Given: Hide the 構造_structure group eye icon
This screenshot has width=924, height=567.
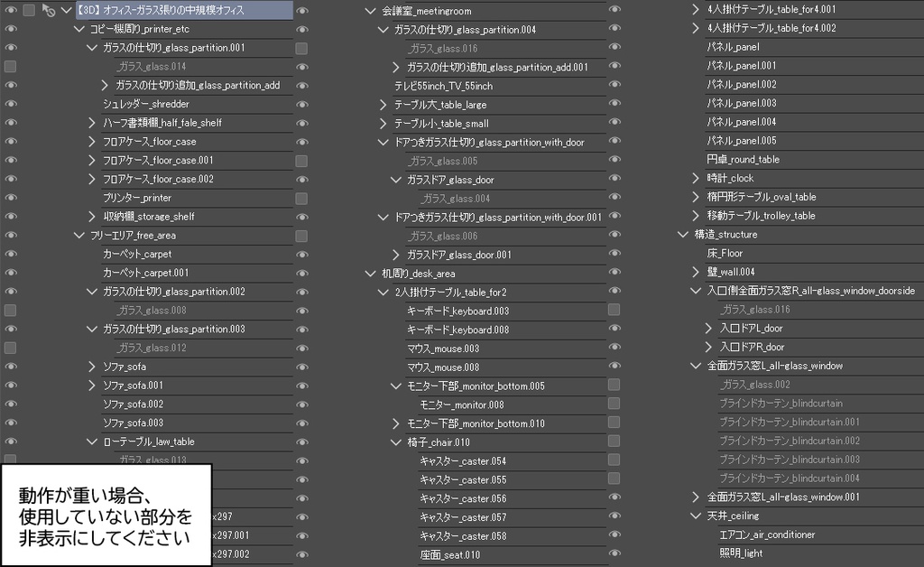Looking at the screenshot, I should (x=614, y=234).
